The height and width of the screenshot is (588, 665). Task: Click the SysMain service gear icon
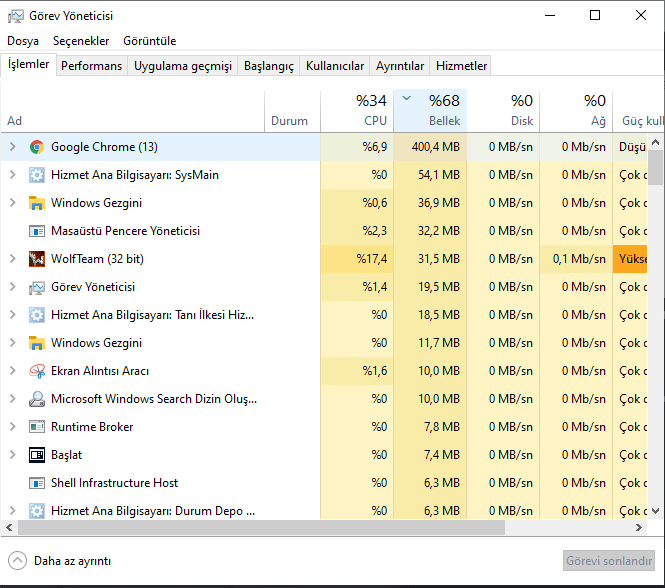click(x=37, y=175)
